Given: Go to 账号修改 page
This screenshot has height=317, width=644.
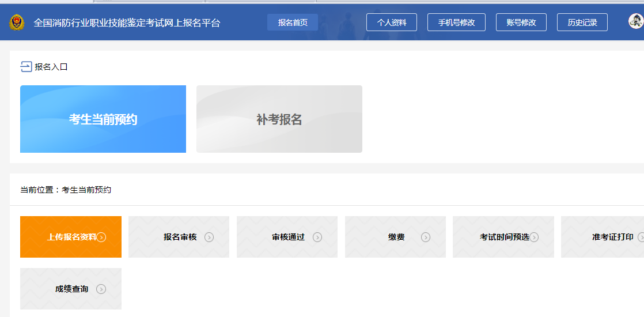Looking at the screenshot, I should coord(521,22).
